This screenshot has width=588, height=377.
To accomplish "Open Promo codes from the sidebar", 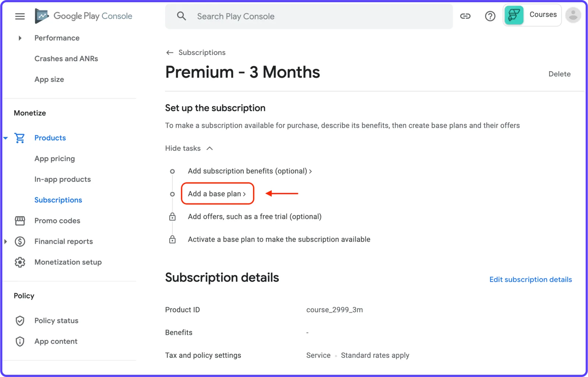I will 57,221.
